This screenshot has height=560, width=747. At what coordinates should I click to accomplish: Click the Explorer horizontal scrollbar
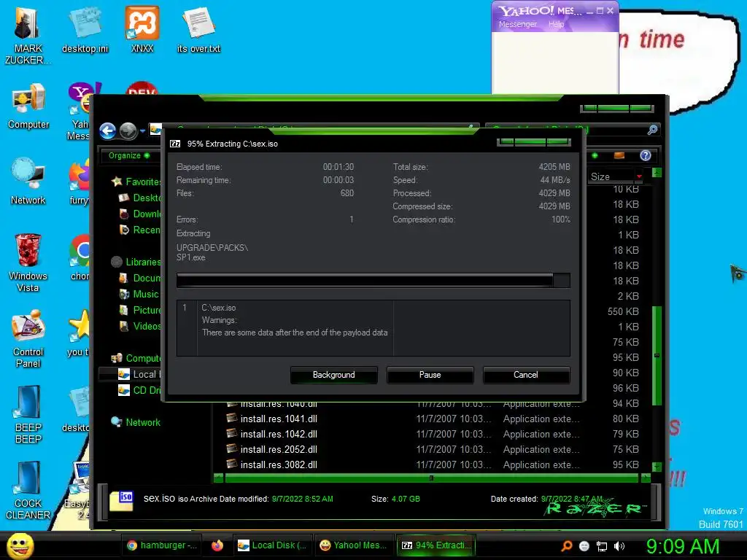pos(432,478)
